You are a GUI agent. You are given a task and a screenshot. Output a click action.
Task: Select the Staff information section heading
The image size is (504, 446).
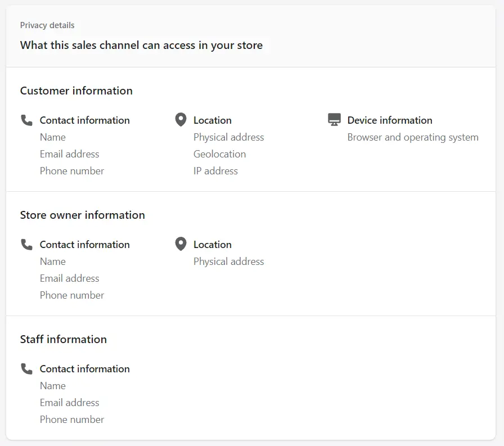63,340
